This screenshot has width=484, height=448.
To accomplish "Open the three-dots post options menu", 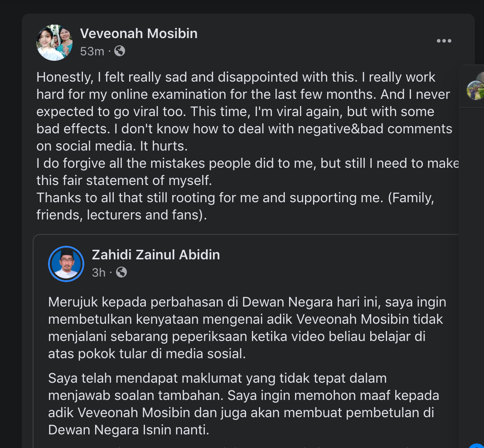I will coord(444,41).
